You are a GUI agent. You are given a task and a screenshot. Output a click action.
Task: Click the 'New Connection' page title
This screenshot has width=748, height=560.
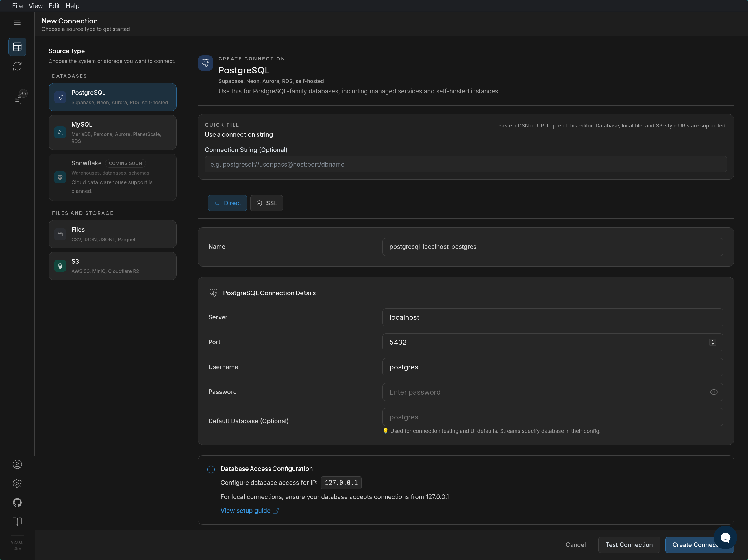(x=69, y=21)
